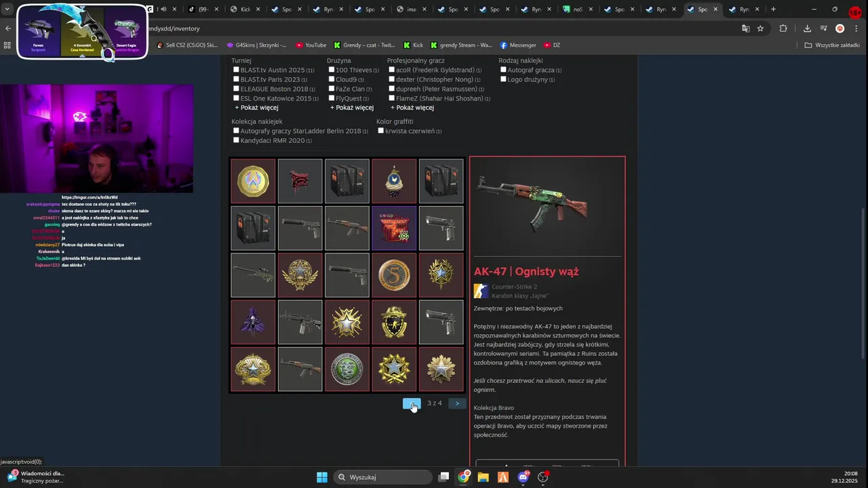Check the ELEAGUE Boston 2018 filter

point(236,89)
